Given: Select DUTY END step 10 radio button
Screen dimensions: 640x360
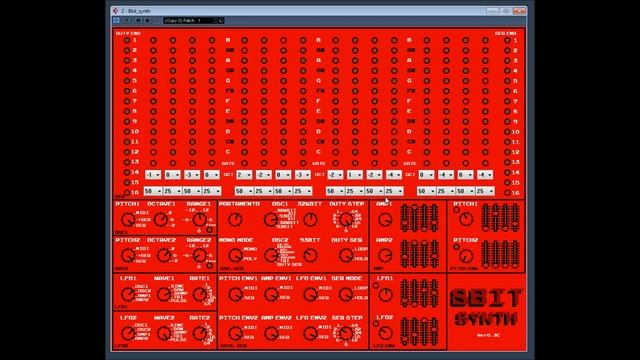Looking at the screenshot, I should coord(127,132).
